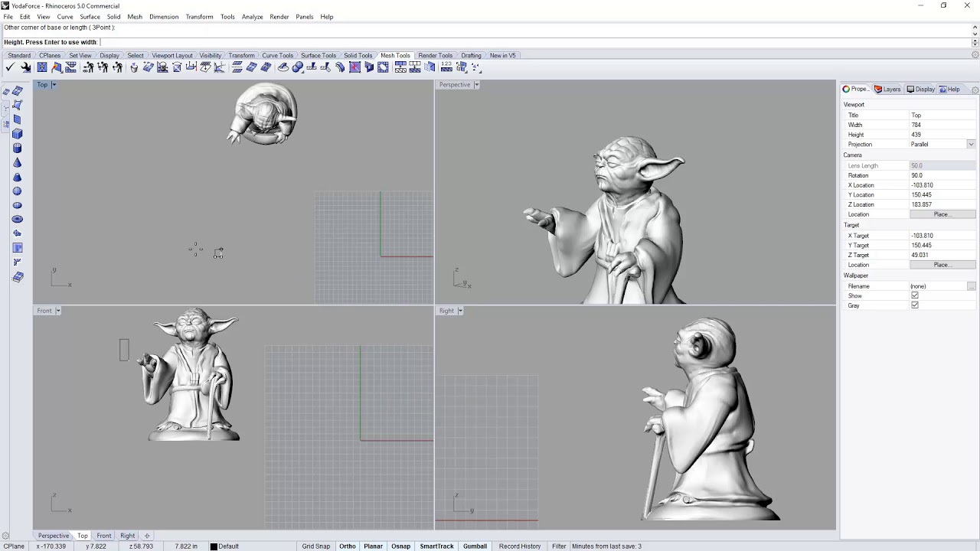The width and height of the screenshot is (980, 551).
Task: Open the Mesh Repair wizard icon
Action: point(25,67)
